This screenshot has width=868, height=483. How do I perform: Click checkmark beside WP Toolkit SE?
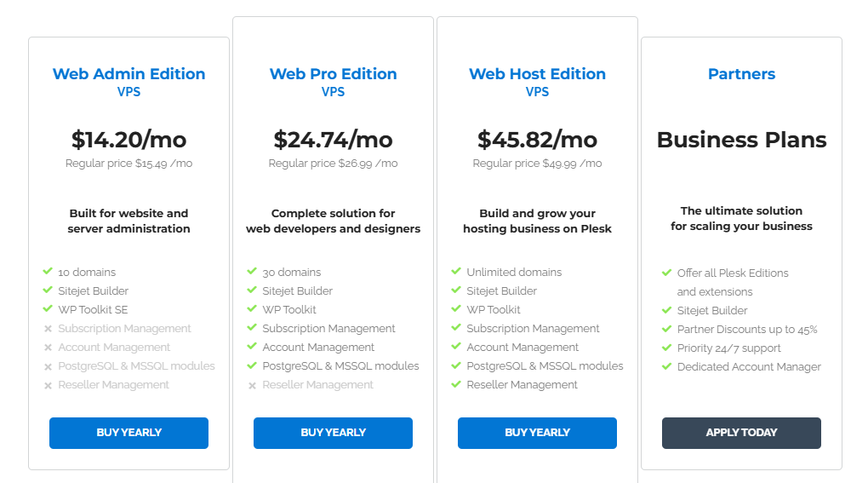click(x=48, y=309)
